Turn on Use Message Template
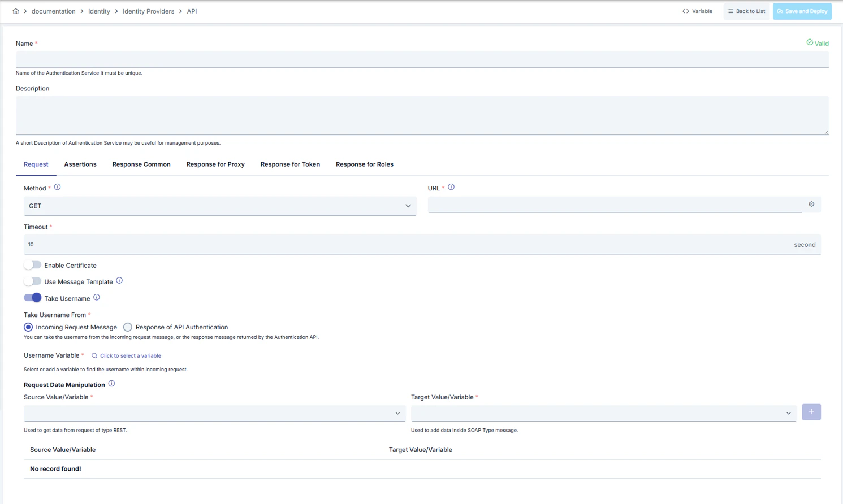The image size is (843, 504). [32, 281]
